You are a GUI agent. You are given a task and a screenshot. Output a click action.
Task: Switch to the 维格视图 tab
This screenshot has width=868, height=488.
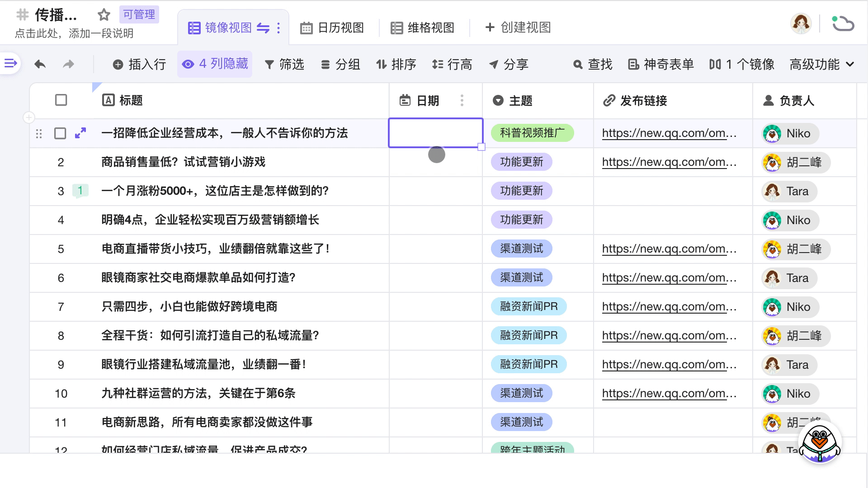[x=422, y=28]
